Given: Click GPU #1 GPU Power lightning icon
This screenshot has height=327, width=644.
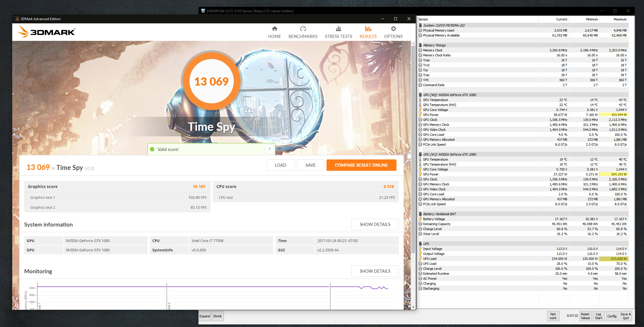Looking at the screenshot, I should [420, 174].
